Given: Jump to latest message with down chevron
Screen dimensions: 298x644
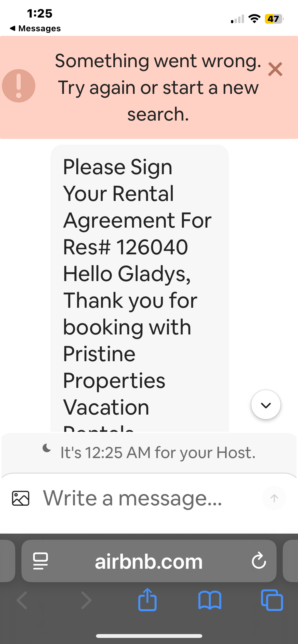Looking at the screenshot, I should tap(266, 404).
